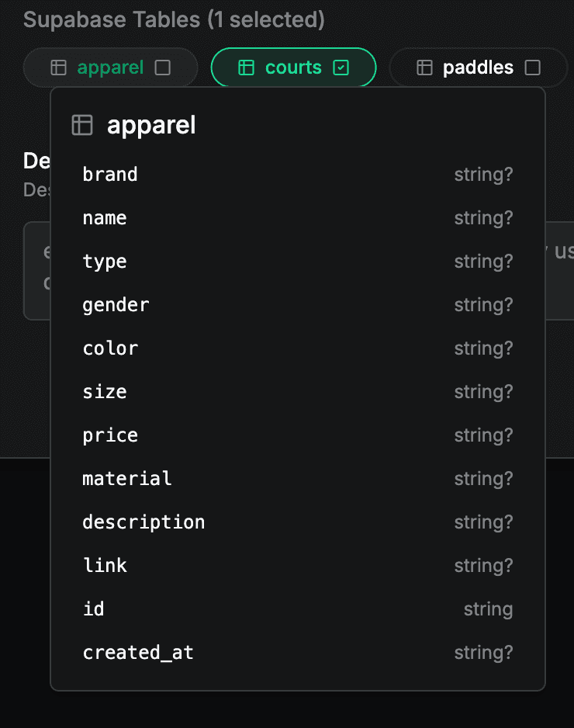Click the gender column row
Viewport: 574px width, 728px height.
pos(297,305)
